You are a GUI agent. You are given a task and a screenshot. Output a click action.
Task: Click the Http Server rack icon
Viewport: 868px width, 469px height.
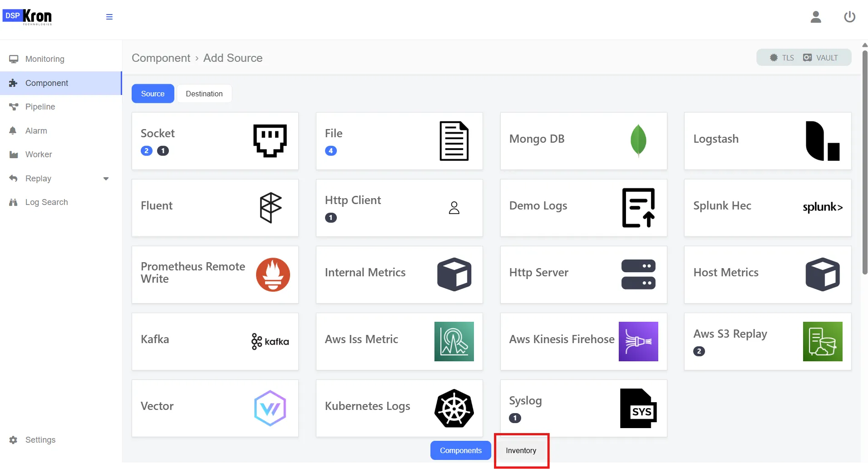638,274
